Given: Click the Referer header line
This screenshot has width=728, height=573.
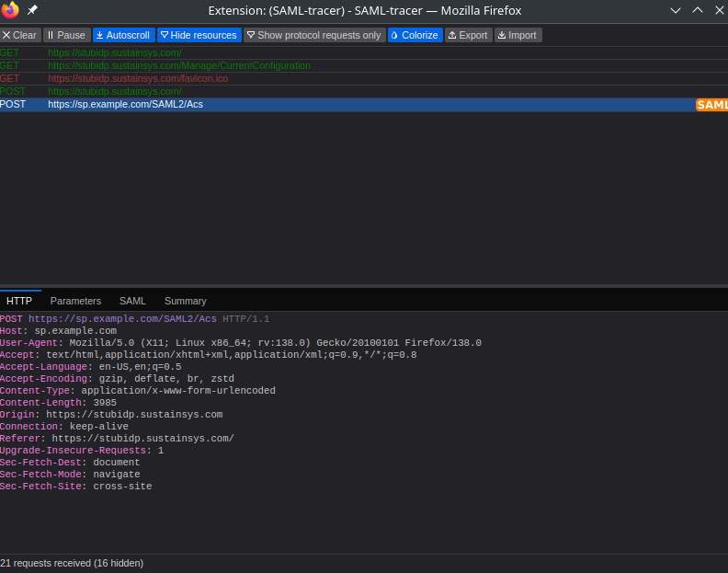Looking at the screenshot, I should [117, 439].
